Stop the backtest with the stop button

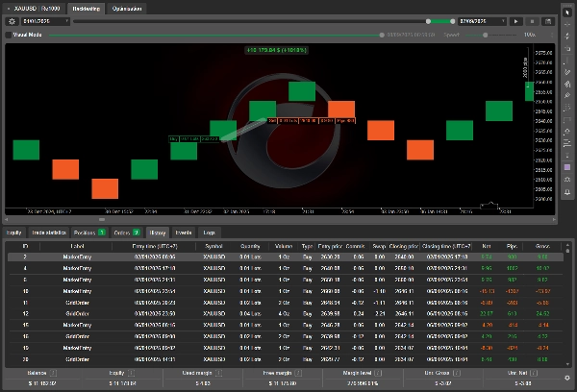pyautogui.click(x=532, y=20)
